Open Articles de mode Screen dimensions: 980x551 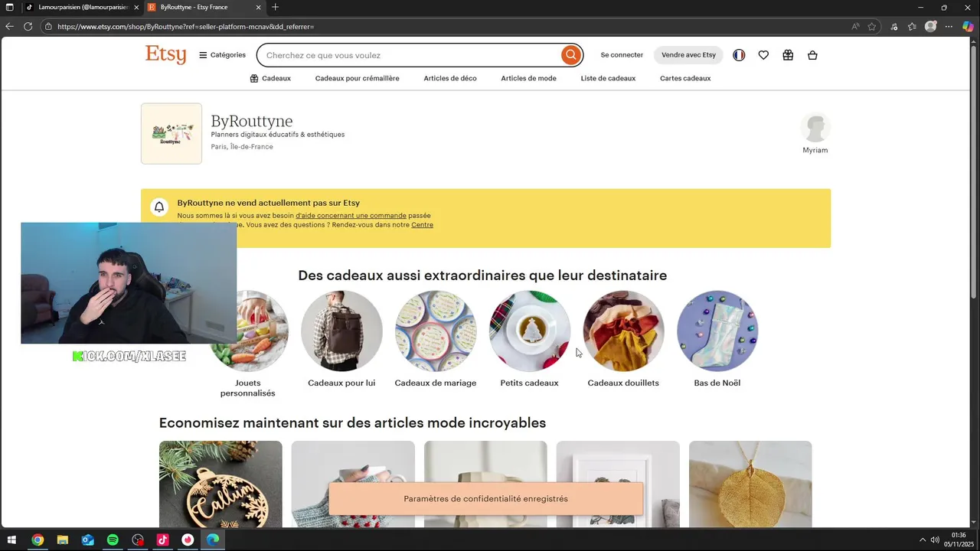click(528, 78)
